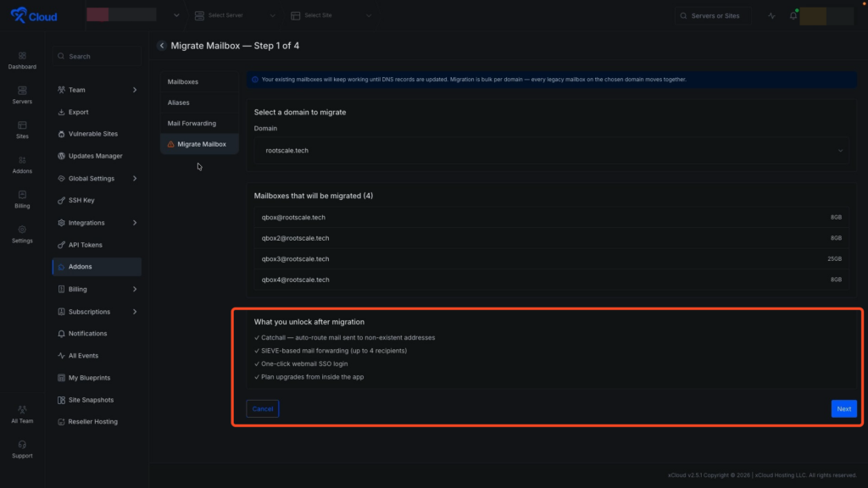Open the Domain dropdown showing rootscale.tech
Viewport: 868px width, 488px height.
(551, 151)
